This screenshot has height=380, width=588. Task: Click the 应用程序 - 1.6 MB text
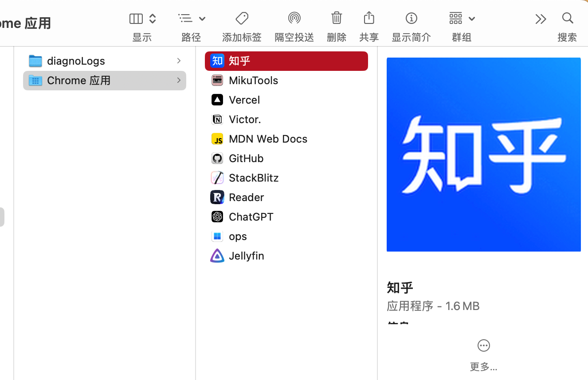433,306
